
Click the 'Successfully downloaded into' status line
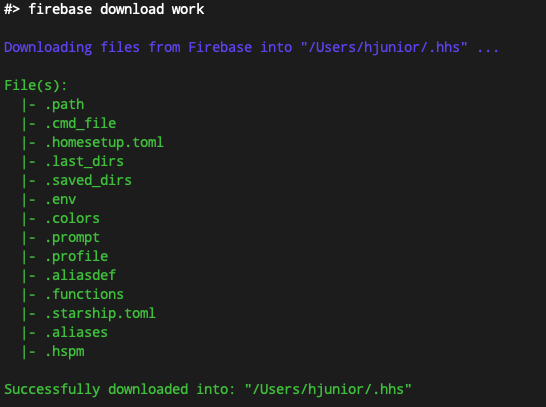(208, 389)
